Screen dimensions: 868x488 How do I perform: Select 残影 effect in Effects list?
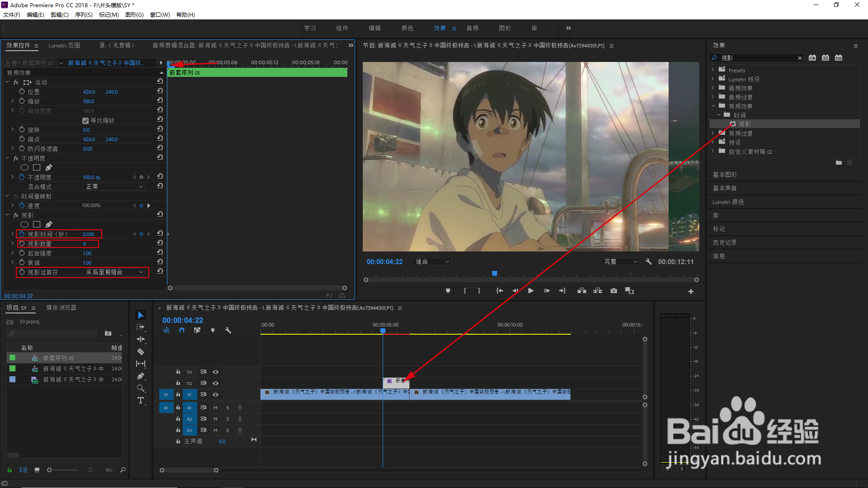785,124
